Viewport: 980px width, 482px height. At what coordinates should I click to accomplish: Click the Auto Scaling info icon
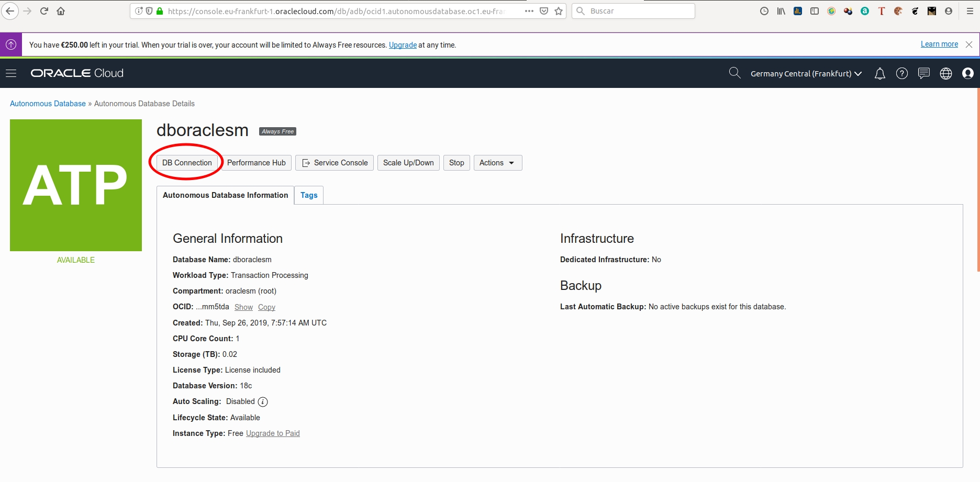[263, 402]
